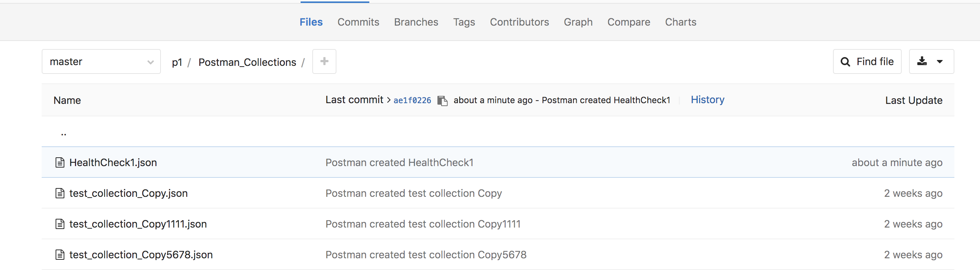Go to the Contributors tab
The width and height of the screenshot is (980, 270).
point(519,22)
